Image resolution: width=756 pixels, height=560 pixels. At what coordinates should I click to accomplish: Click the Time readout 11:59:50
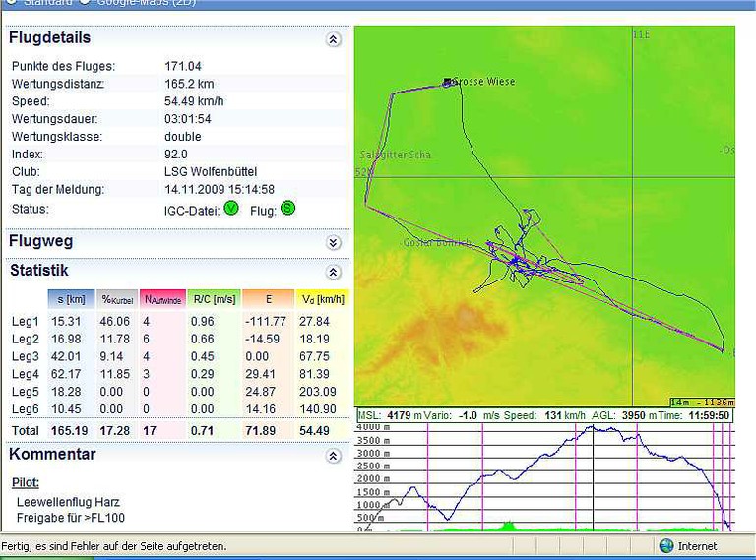tap(709, 415)
